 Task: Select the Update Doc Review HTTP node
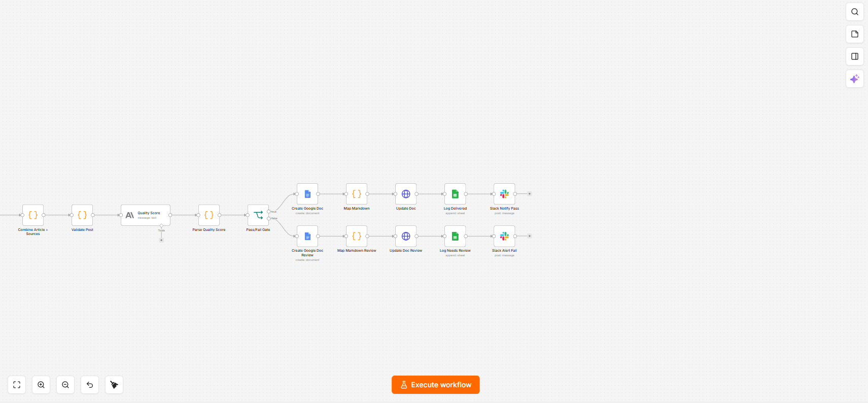coord(406,236)
